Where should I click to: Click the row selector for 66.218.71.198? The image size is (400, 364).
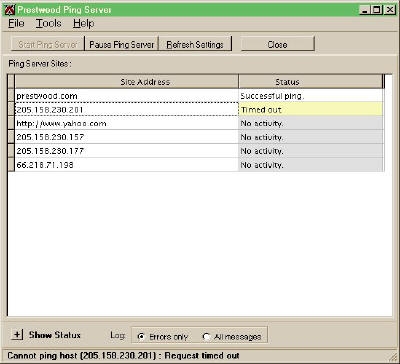pos(11,165)
